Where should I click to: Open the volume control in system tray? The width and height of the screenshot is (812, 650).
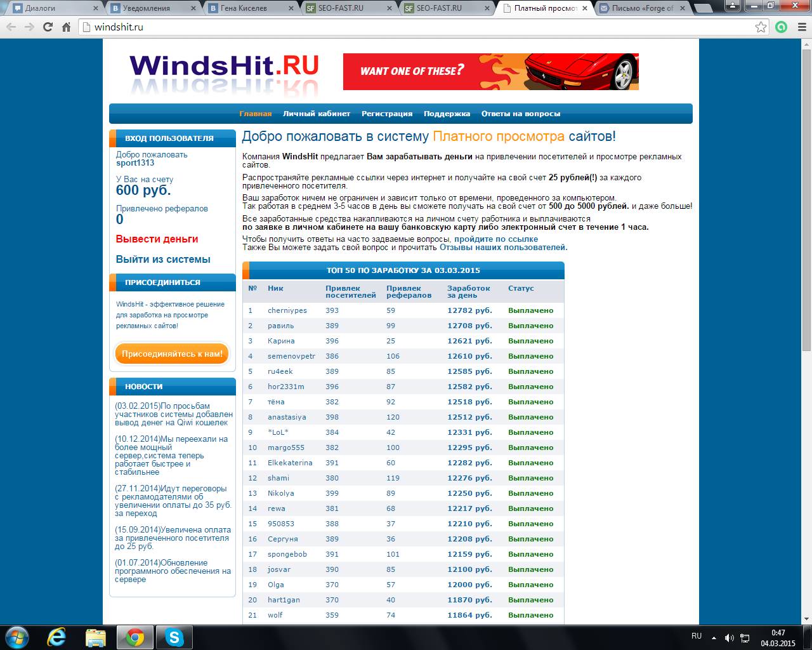point(730,637)
